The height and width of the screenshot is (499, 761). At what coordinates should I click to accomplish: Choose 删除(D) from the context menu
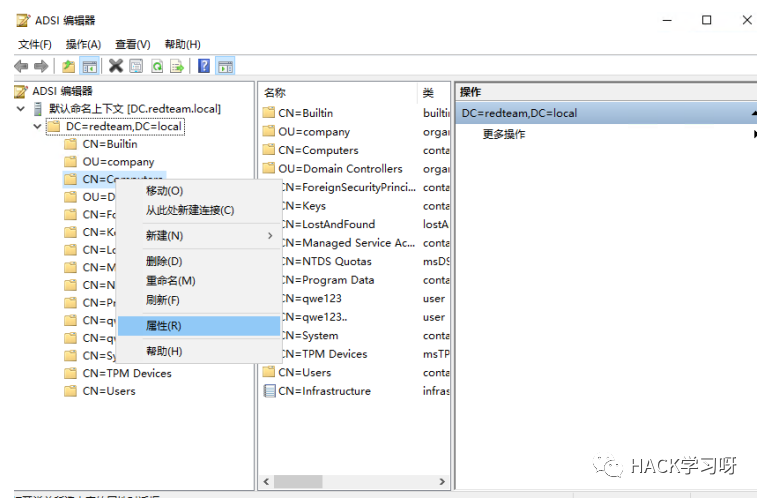tap(199, 261)
